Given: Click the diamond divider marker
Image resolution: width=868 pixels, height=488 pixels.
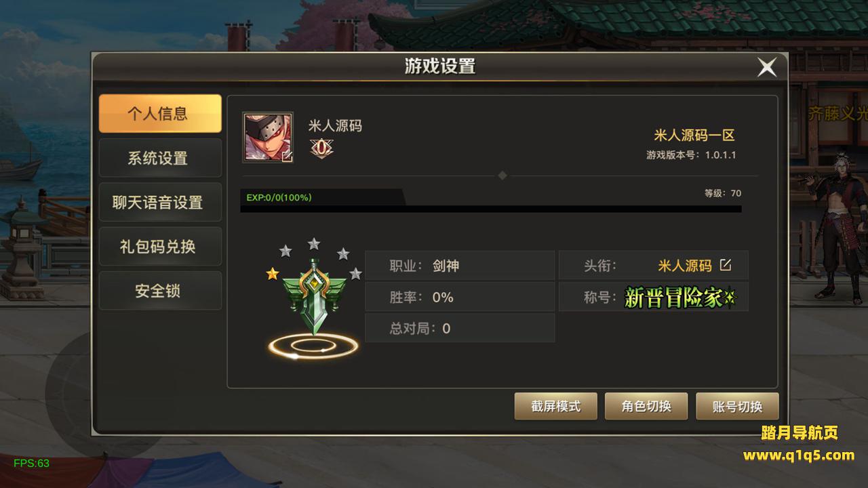Looking at the screenshot, I should 502,176.
